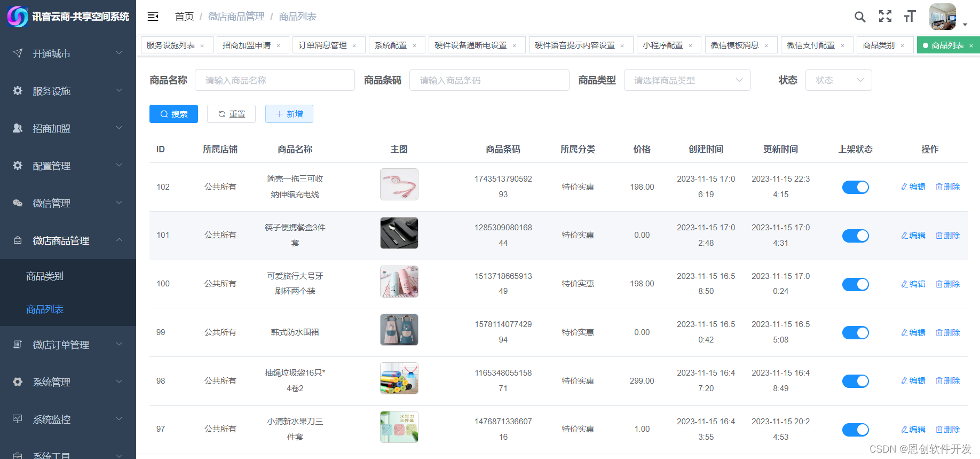Close the active 商品列表 tab
This screenshot has height=459, width=980.
(971, 46)
